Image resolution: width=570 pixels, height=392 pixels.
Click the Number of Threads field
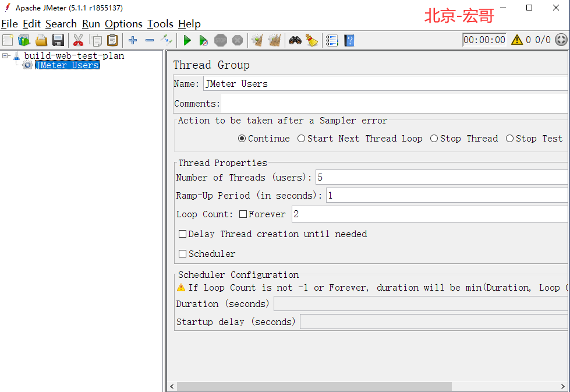click(442, 178)
